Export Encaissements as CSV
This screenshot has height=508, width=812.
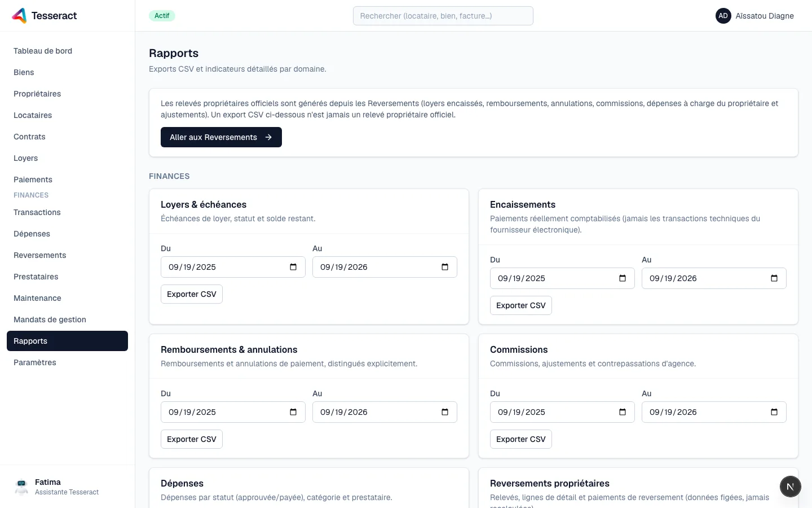(521, 305)
